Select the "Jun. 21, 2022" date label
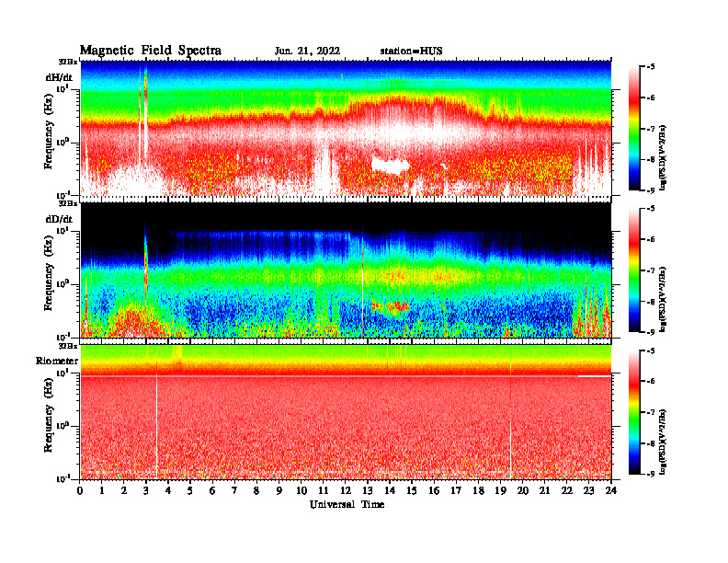 [x=307, y=52]
